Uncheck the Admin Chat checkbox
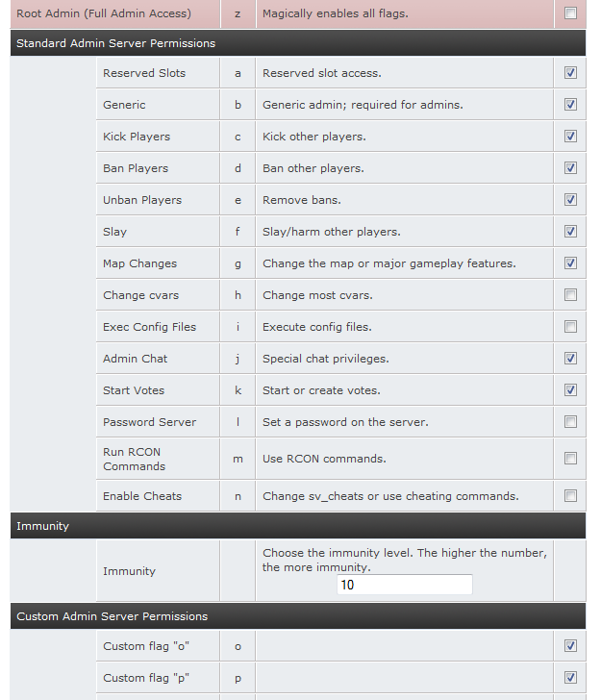Viewport: 601px width, 700px height. 570,359
